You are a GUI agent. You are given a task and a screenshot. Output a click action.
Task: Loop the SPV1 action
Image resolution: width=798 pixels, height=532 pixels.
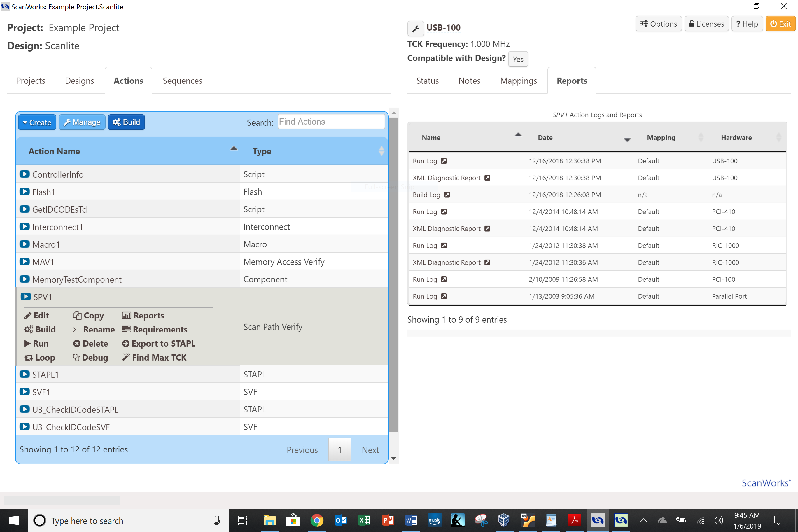pyautogui.click(x=40, y=358)
